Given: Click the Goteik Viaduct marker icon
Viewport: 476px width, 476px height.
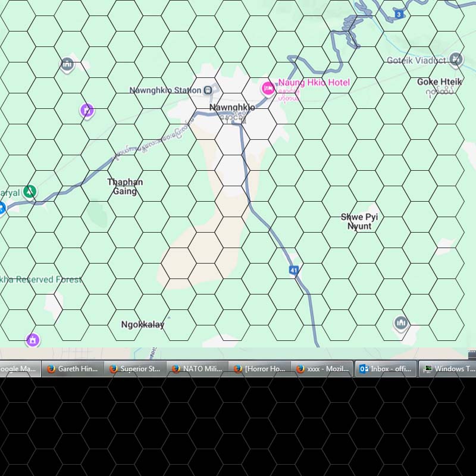Looking at the screenshot, I should coord(456,59).
